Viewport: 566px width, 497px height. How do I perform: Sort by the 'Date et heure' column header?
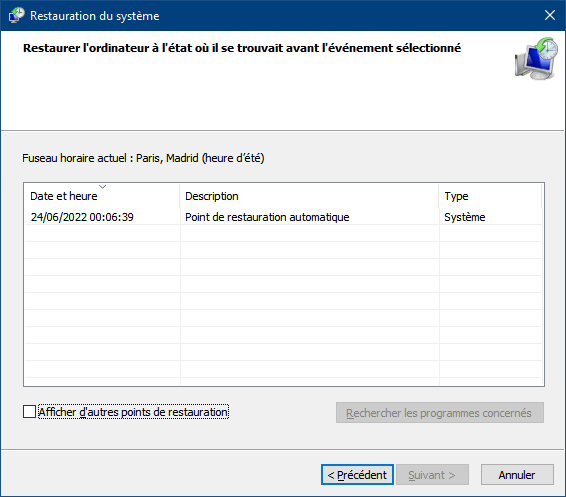pos(102,196)
